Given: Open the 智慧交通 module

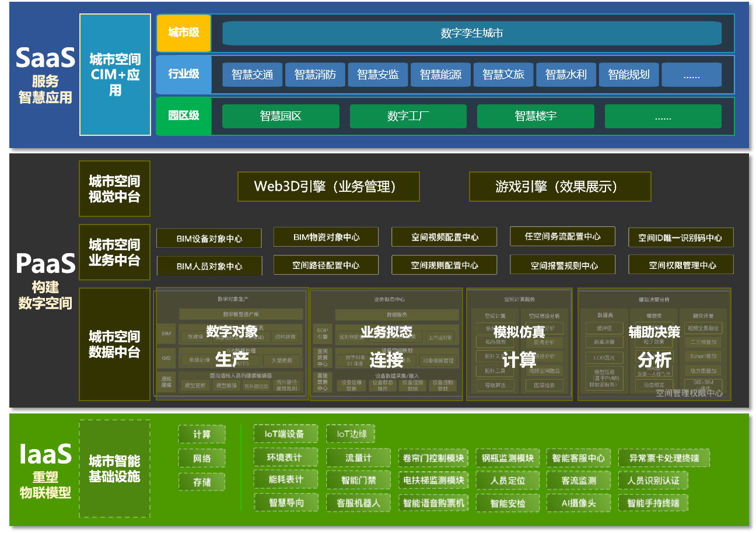Looking at the screenshot, I should click(252, 75).
